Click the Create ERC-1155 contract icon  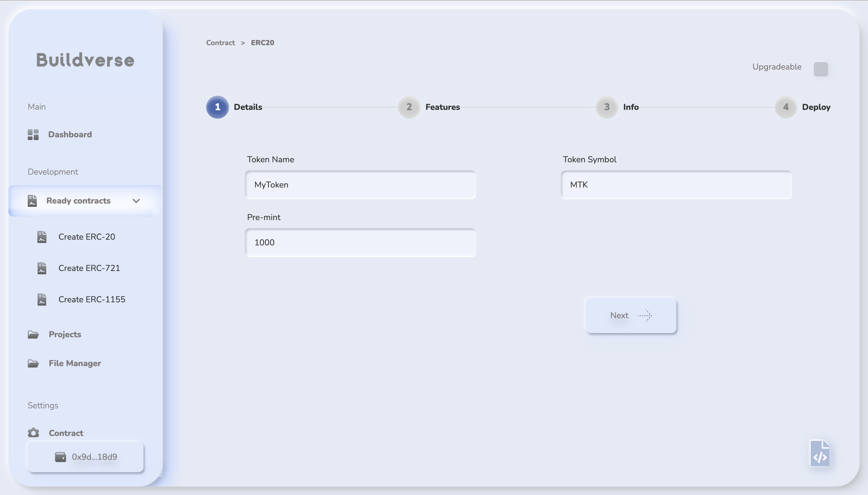[42, 299]
